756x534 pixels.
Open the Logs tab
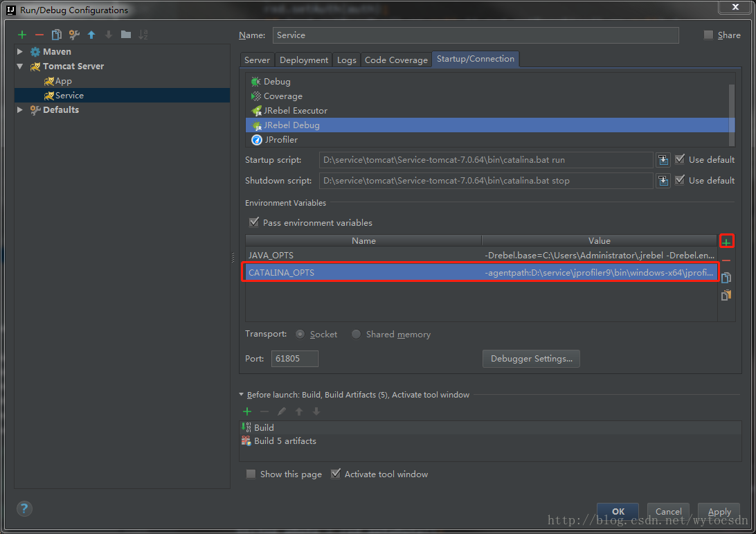(x=347, y=60)
